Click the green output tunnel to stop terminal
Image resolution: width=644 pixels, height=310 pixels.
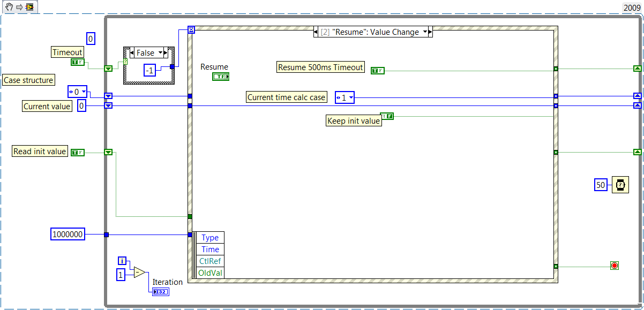(556, 266)
